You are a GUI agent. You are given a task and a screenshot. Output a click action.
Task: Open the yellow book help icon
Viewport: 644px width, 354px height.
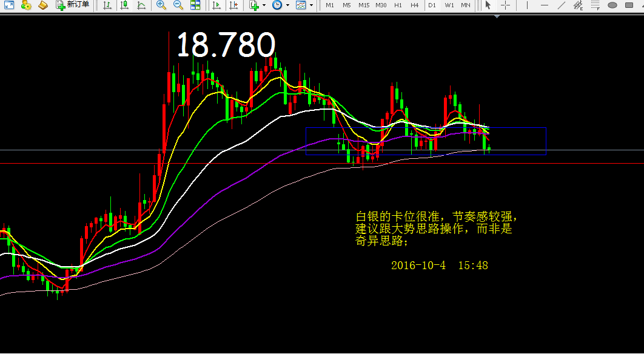point(42,5)
